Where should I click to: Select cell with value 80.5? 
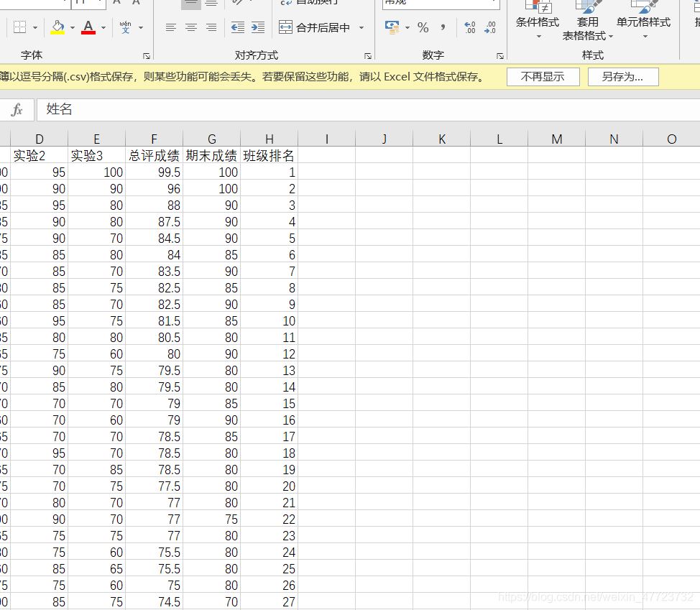[154, 338]
